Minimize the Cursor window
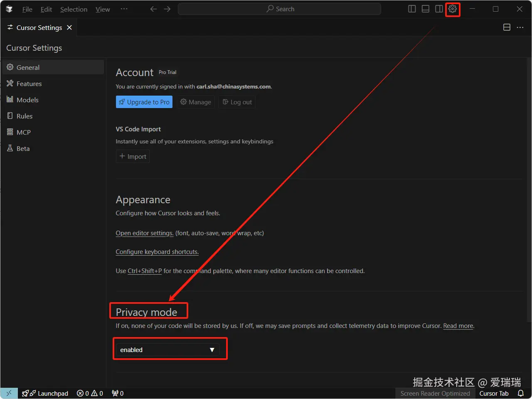 [x=472, y=9]
